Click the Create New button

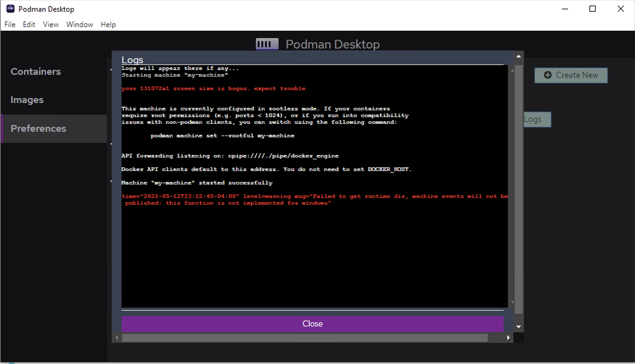pos(571,75)
